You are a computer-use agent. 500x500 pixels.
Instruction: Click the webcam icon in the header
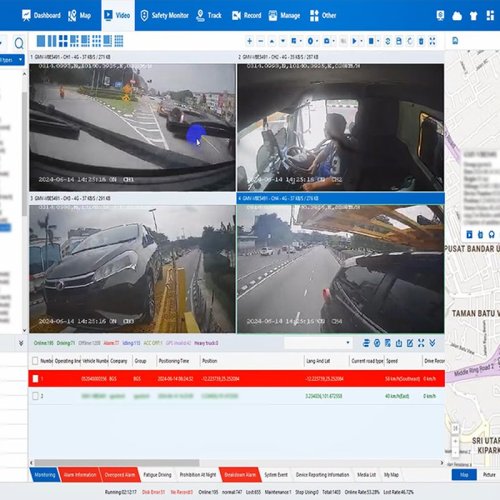[440, 16]
